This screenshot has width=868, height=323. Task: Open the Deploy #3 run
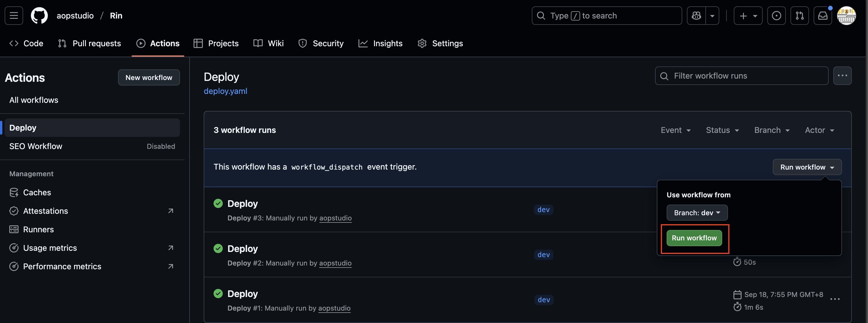[243, 204]
